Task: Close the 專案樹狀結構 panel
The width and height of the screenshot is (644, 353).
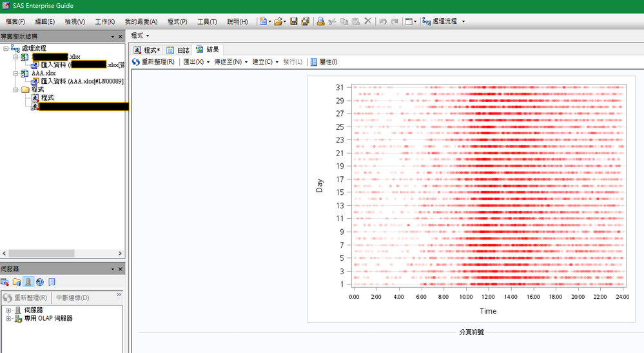Action: point(121,37)
